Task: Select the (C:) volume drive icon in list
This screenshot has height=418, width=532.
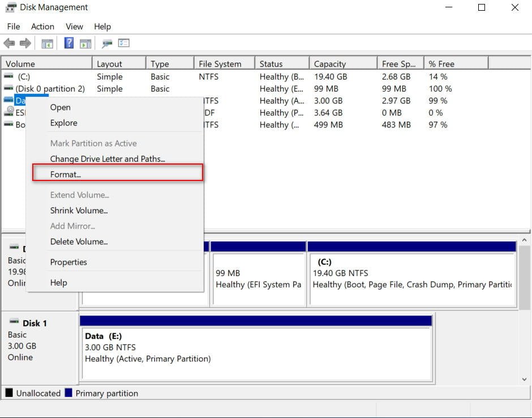Action: pos(8,76)
